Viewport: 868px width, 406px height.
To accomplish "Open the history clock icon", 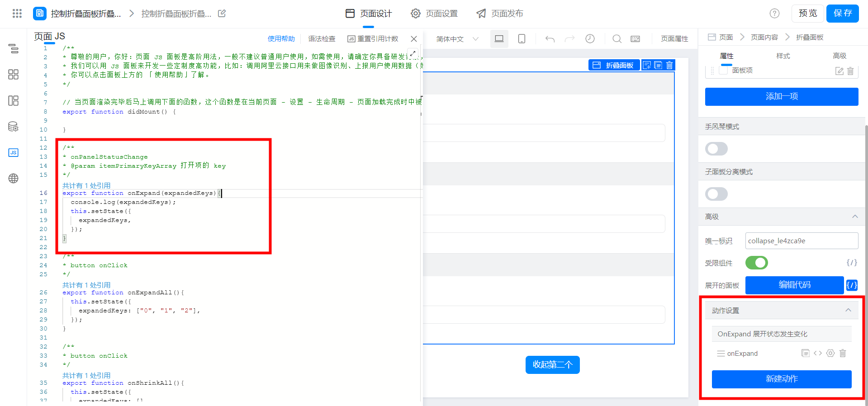I will 590,39.
